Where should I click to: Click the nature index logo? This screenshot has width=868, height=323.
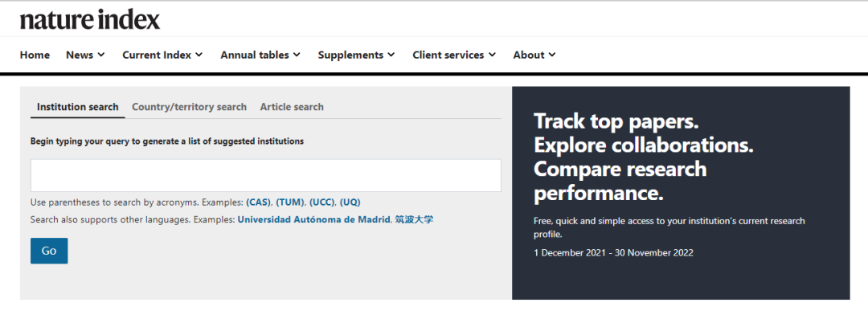pyautogui.click(x=90, y=20)
